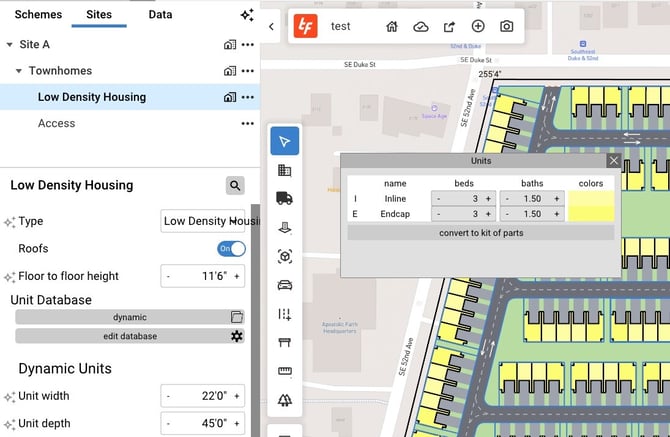Select the ruler measurement tool
Image resolution: width=670 pixels, height=437 pixels.
[x=284, y=371]
